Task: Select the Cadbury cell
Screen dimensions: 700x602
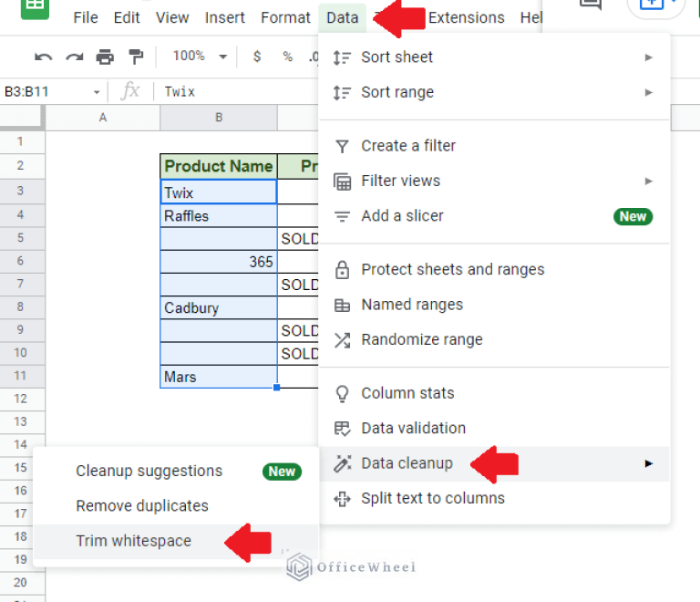Action: (x=219, y=307)
